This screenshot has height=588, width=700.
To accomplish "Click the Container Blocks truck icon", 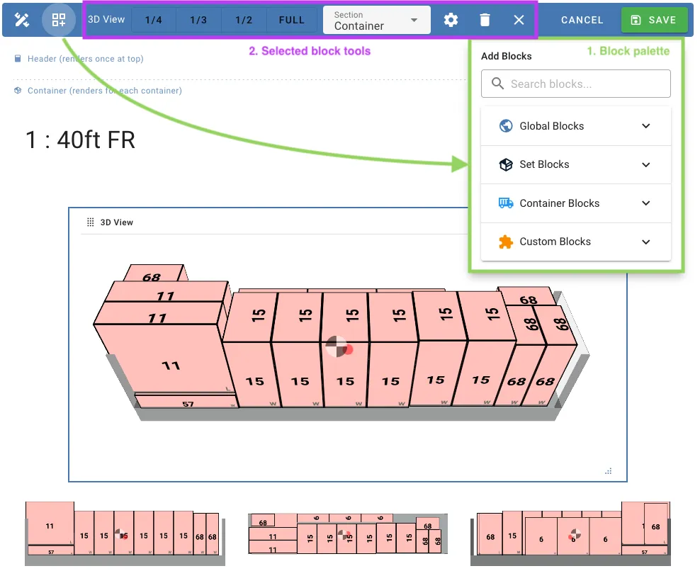I will (505, 203).
